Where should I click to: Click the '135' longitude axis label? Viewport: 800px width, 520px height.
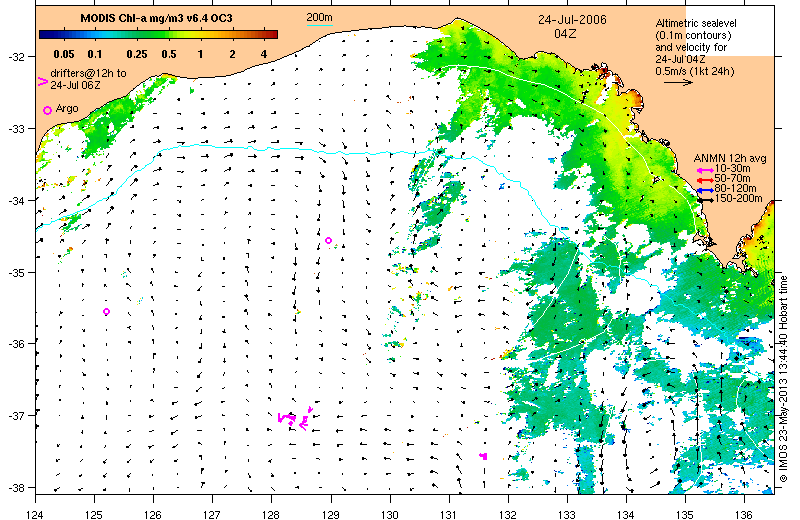pyautogui.click(x=685, y=514)
